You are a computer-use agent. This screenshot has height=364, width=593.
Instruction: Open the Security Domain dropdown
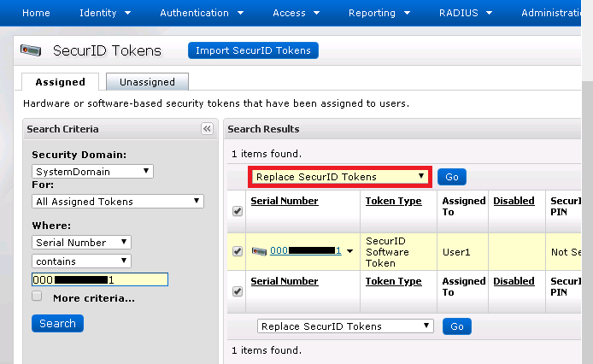point(92,172)
